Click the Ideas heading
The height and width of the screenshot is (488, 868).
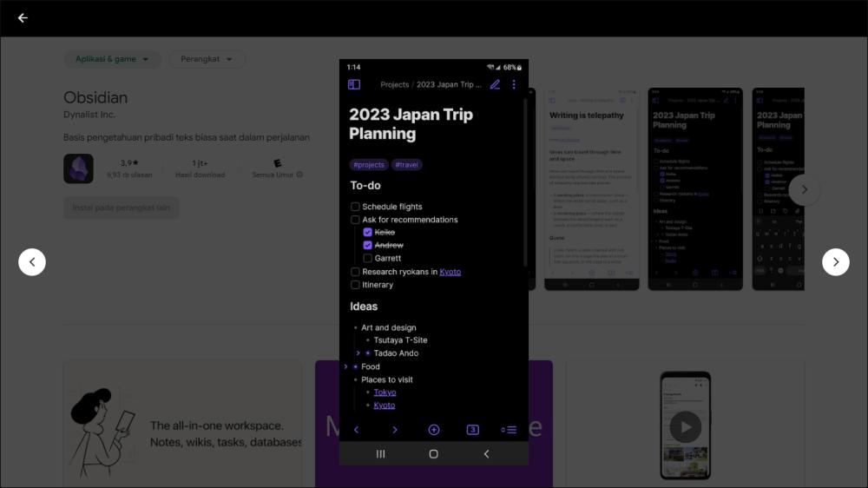point(364,307)
